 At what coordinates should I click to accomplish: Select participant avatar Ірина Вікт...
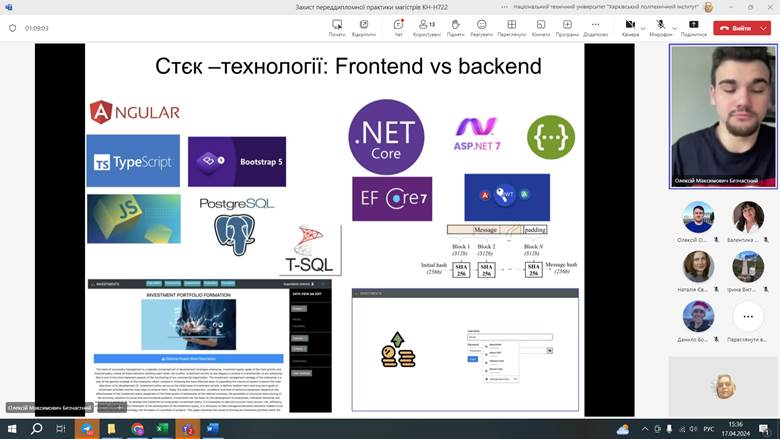pos(748,266)
